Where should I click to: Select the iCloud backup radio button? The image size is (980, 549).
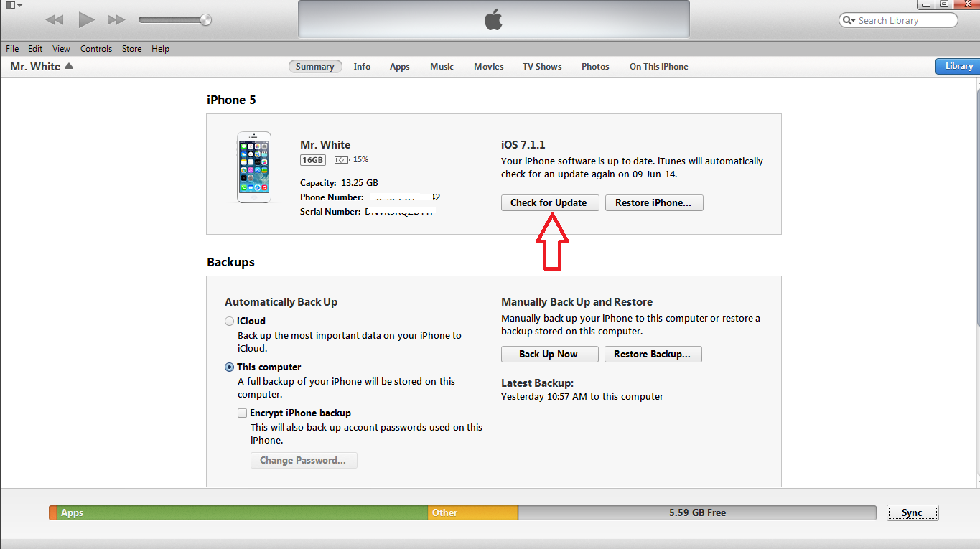click(x=229, y=322)
